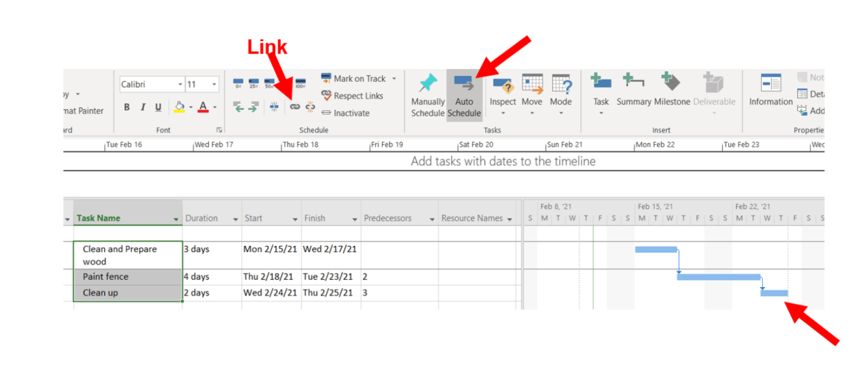Viewport: 868px width, 390px height.
Task: Toggle italic formatting
Action: coord(143,107)
